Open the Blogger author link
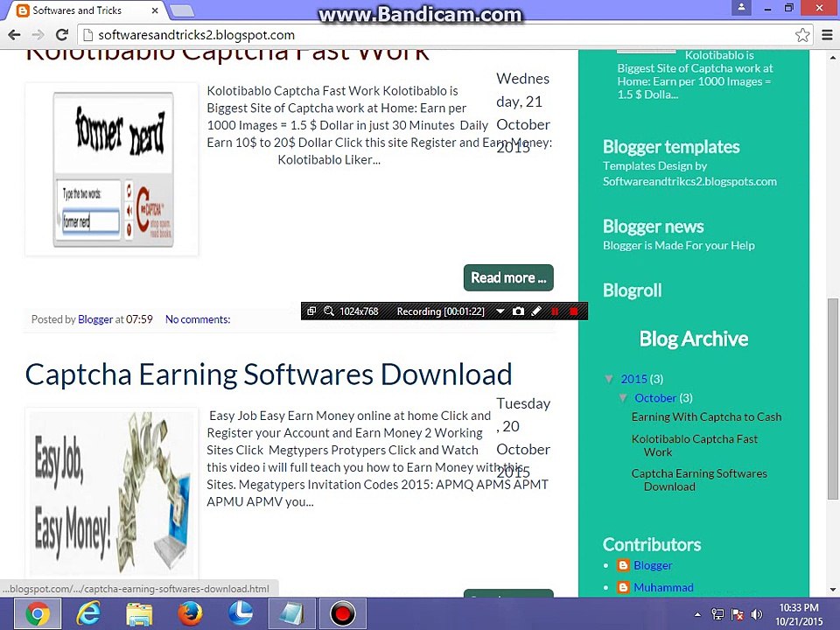This screenshot has width=840, height=630. click(95, 319)
